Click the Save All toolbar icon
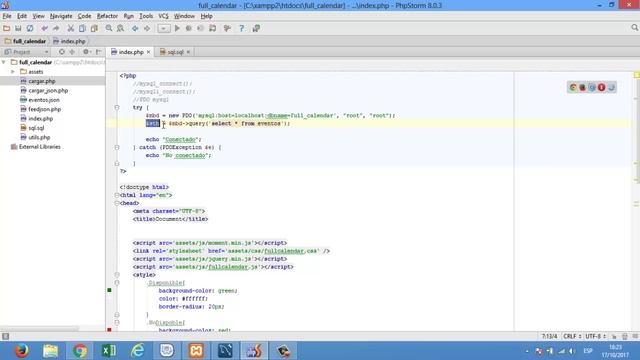This screenshot has width=640, height=360. 18,28
